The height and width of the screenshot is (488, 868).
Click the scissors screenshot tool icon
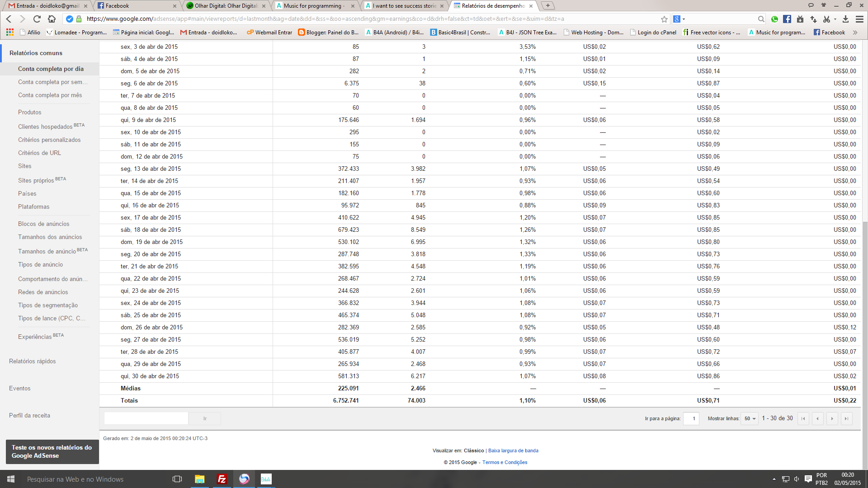coord(827,19)
